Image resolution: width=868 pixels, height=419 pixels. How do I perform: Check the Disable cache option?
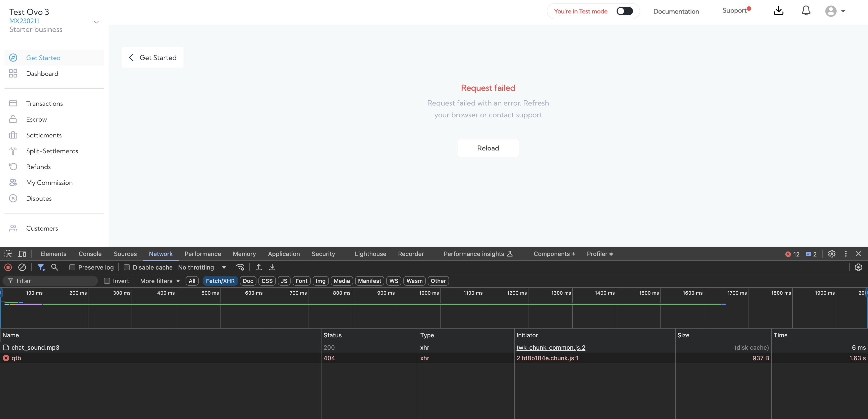coord(127,267)
